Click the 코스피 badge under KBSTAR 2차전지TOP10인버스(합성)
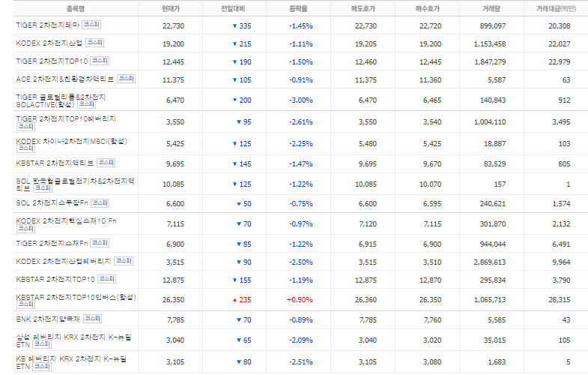588x375 pixels. point(26,304)
